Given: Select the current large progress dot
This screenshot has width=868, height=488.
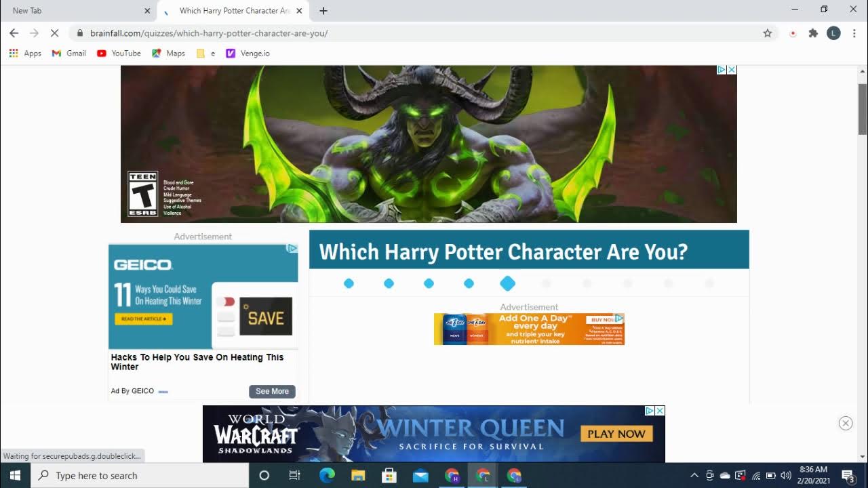Looking at the screenshot, I should [x=508, y=283].
